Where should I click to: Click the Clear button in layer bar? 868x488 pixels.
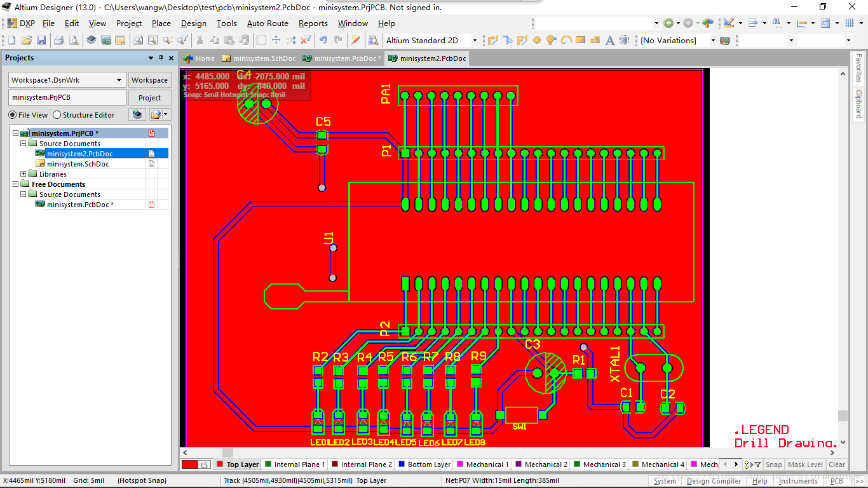[x=837, y=464]
